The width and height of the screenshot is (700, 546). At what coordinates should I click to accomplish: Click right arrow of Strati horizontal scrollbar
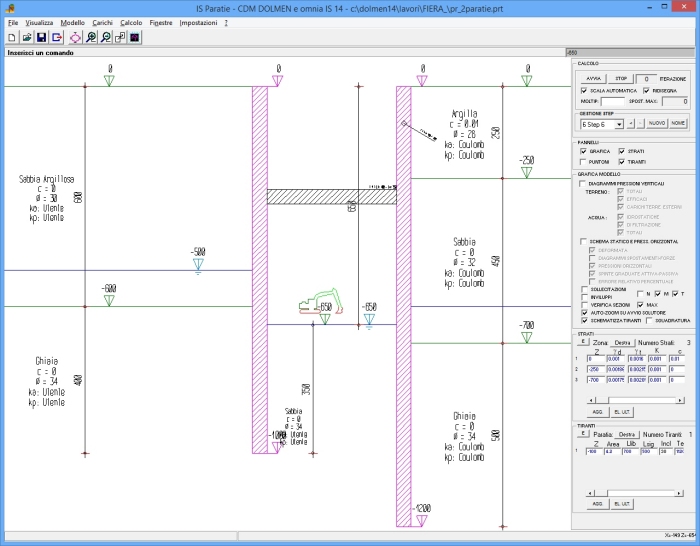pyautogui.click(x=680, y=400)
